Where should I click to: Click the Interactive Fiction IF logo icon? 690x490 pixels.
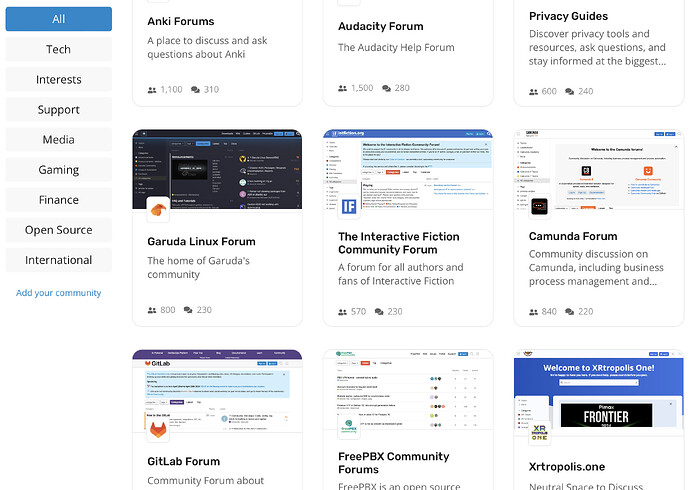(349, 207)
